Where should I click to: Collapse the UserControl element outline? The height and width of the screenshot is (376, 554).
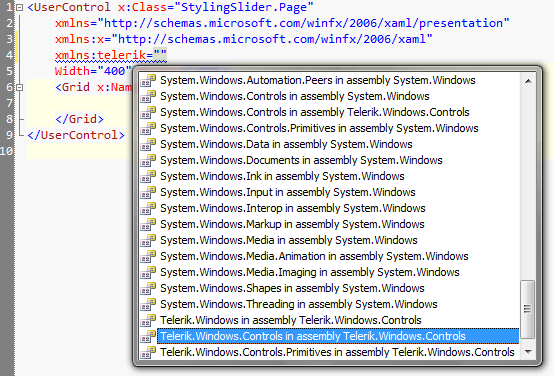point(20,7)
